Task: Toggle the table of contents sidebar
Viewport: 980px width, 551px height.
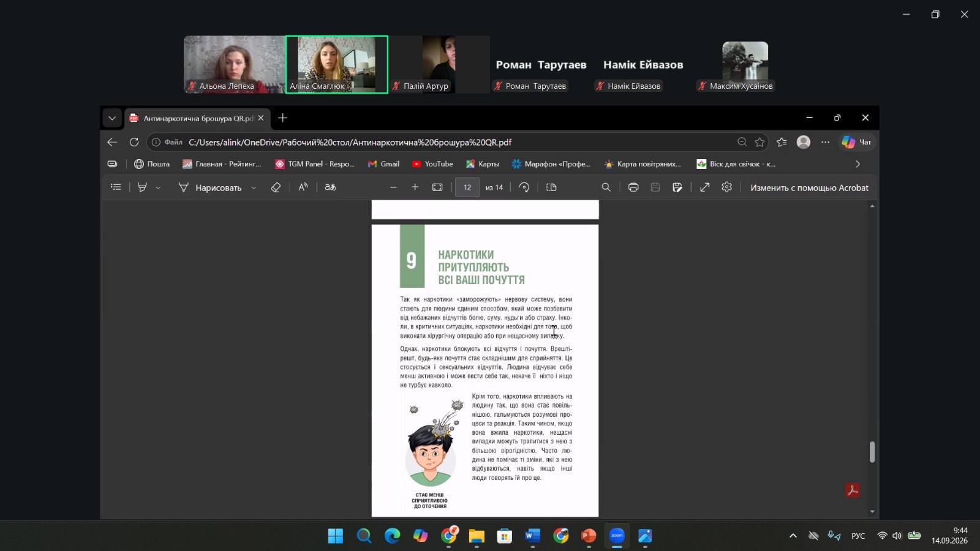Action: pos(116,187)
